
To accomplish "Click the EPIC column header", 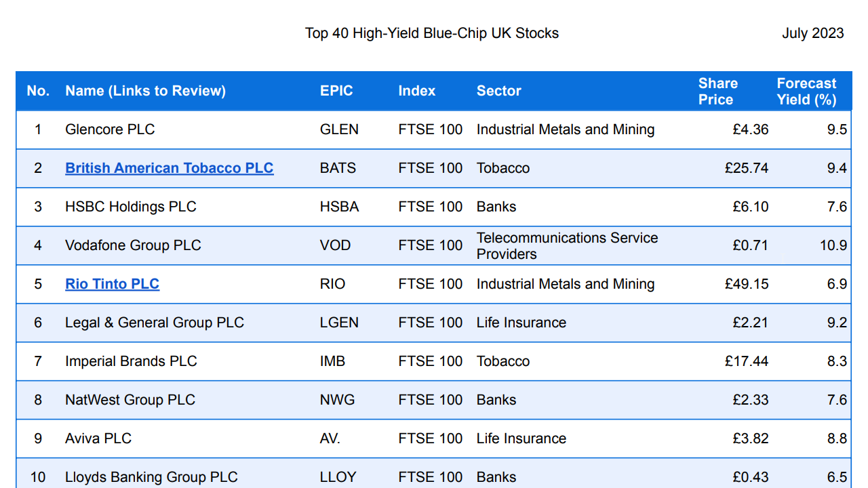I will (x=336, y=91).
